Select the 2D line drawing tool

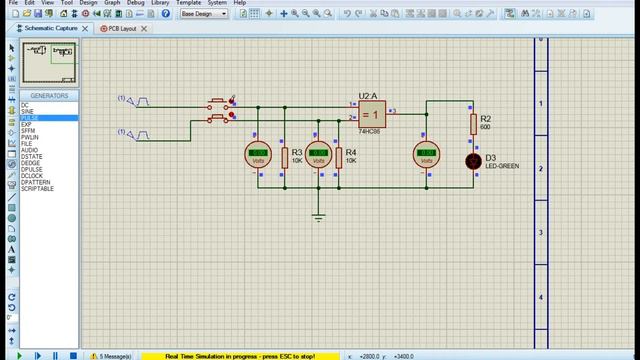pyautogui.click(x=11, y=198)
